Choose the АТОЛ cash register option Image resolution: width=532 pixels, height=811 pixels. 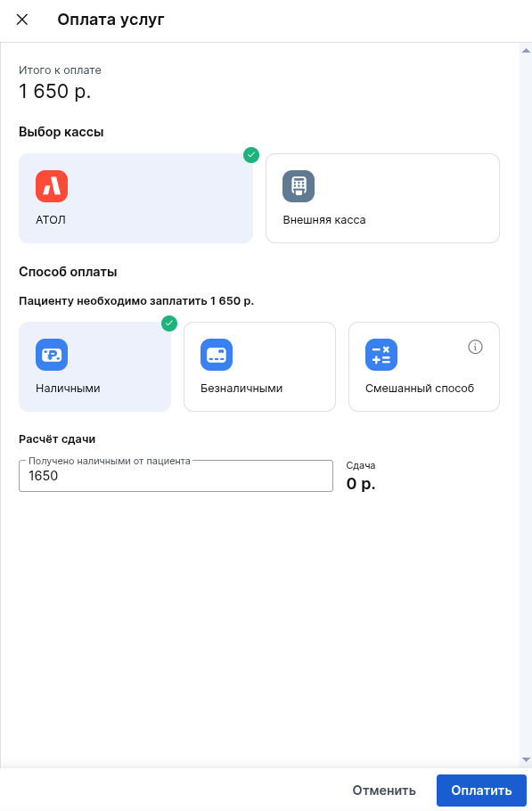(136, 198)
